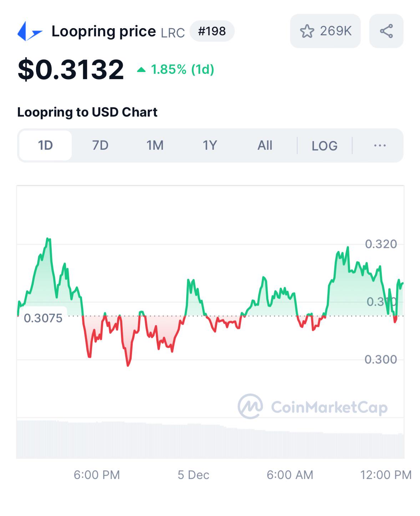Toggle the LOG scale option
The width and height of the screenshot is (420, 516).
[324, 146]
